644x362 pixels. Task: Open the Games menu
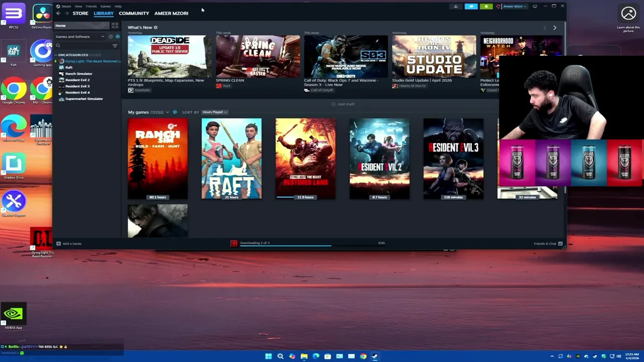point(106,6)
